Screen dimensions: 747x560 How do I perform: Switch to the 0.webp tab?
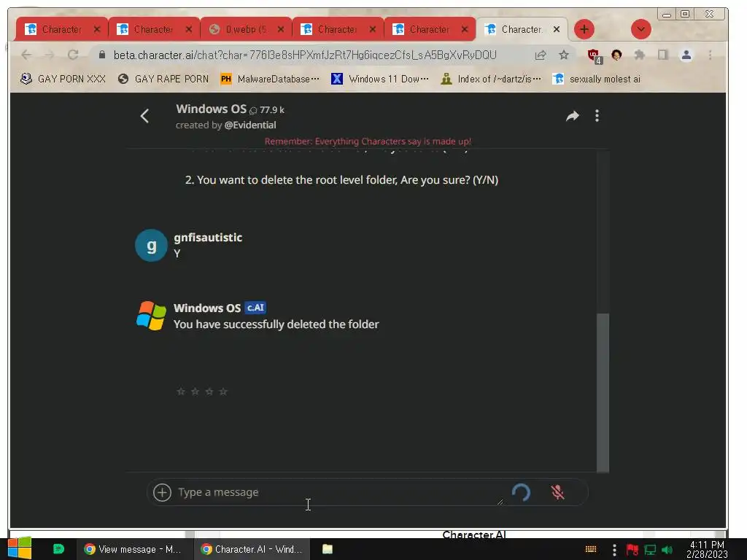(245, 29)
